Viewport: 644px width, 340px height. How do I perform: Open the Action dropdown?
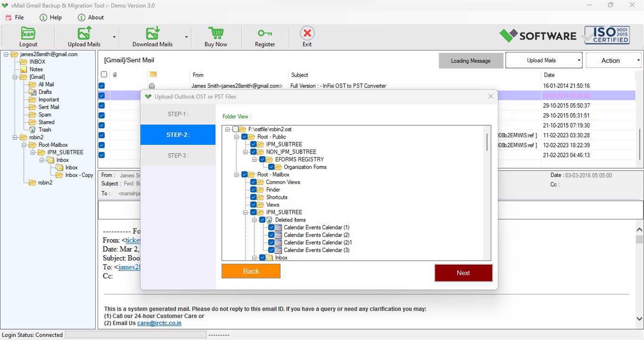pos(614,60)
